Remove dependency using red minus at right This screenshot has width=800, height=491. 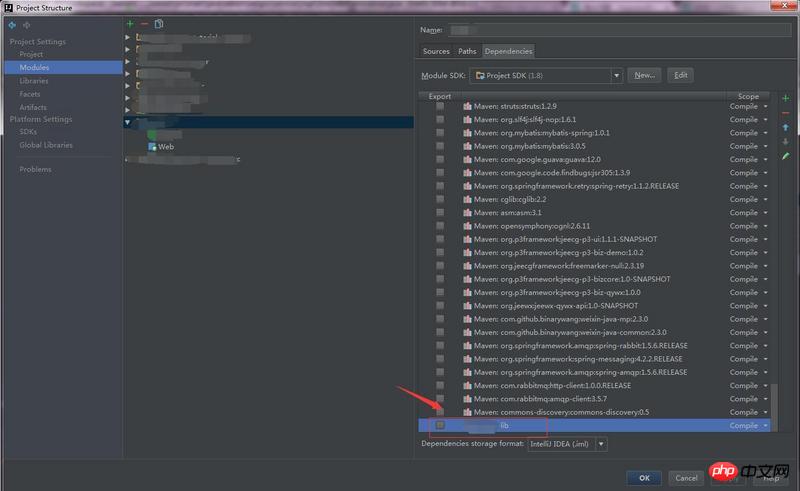[x=785, y=113]
